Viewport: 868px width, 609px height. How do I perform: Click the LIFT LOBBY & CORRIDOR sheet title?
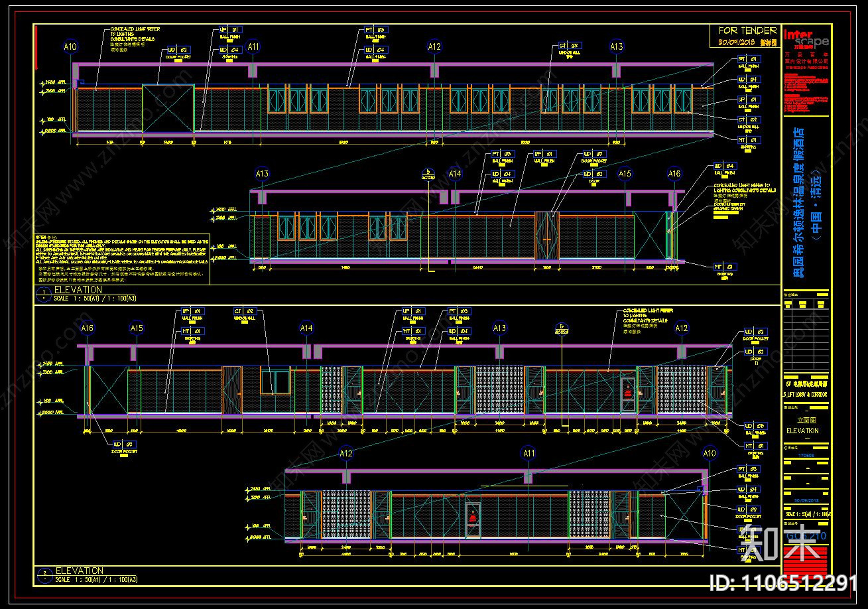(x=806, y=395)
